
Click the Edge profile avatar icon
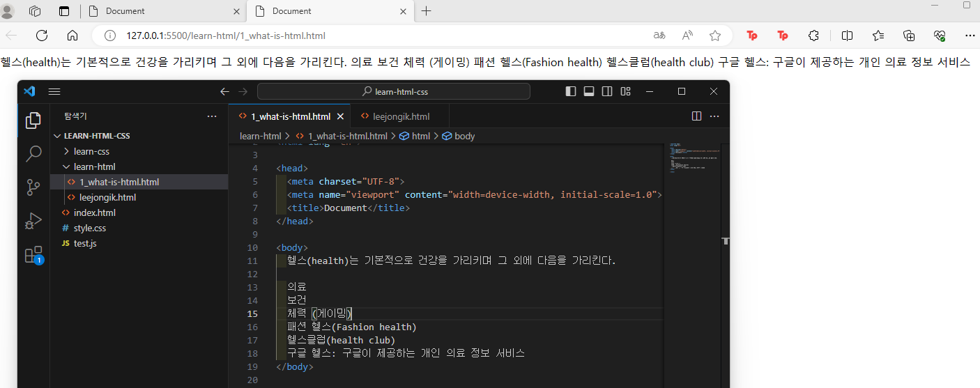pos(8,11)
